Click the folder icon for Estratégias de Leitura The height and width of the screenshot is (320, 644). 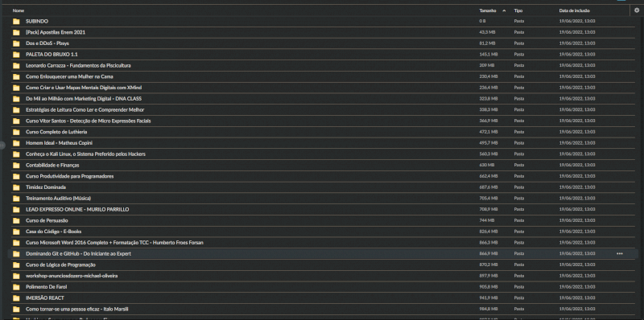coord(16,110)
